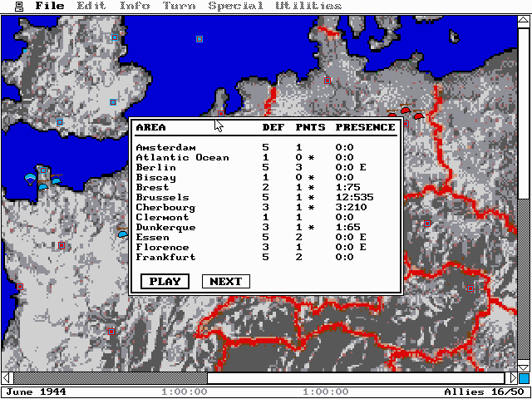Click the June 1944 date in status bar
Image resolution: width=532 pixels, height=399 pixels.
point(37,392)
